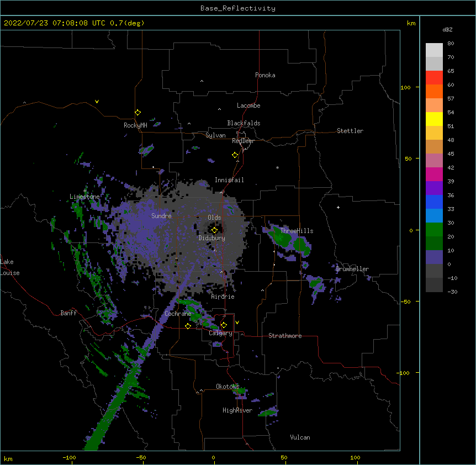Click the Vulcan label
Screen dimensions: 476x465
coord(300,437)
